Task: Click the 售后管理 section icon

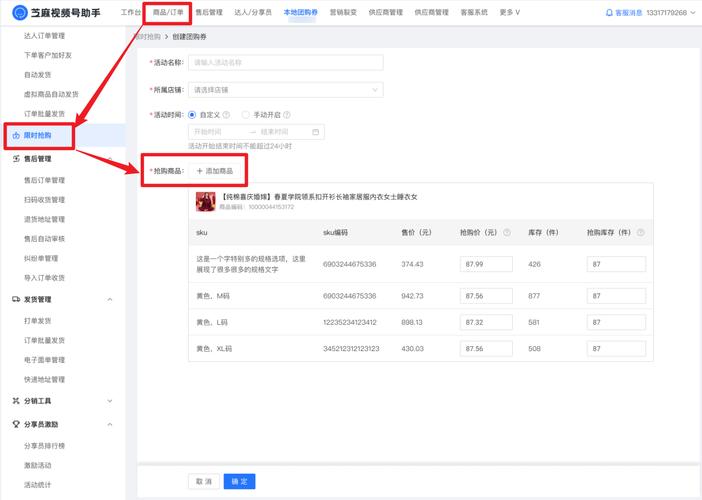Action: 15,159
